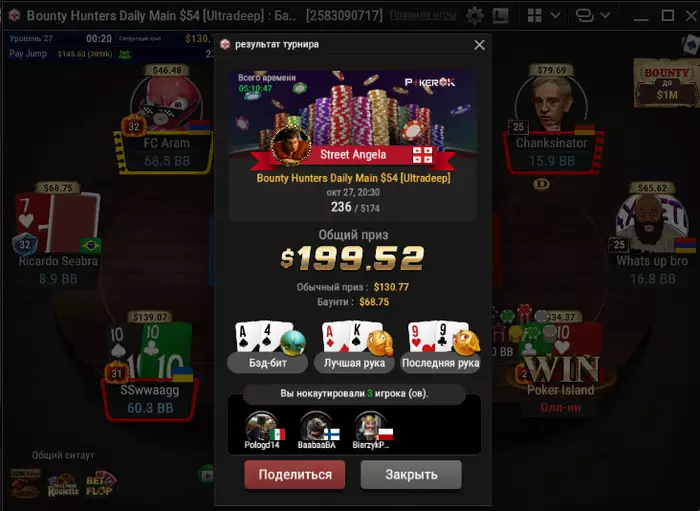Select the Последняя рука hand badge
This screenshot has width=700, height=511.
[x=441, y=363]
